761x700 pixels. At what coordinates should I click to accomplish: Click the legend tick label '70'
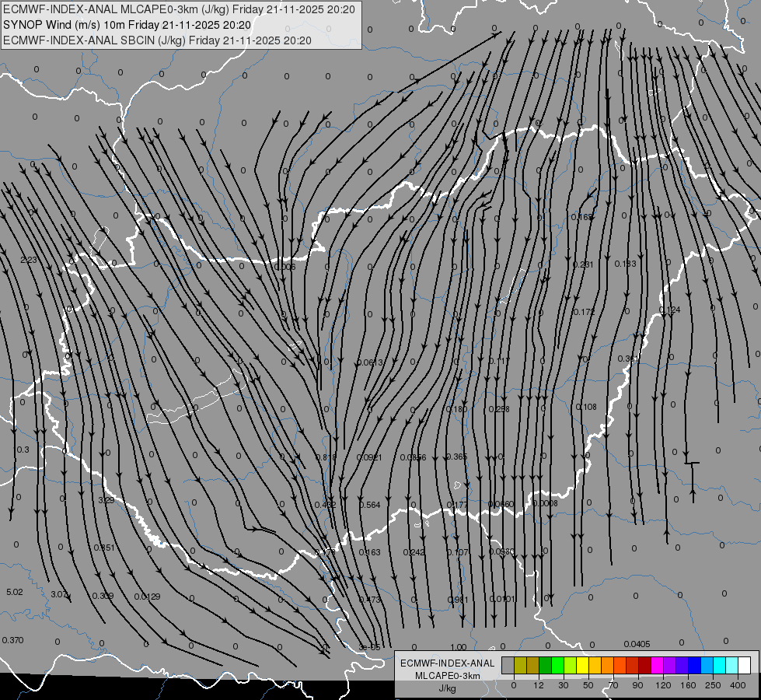(x=613, y=685)
